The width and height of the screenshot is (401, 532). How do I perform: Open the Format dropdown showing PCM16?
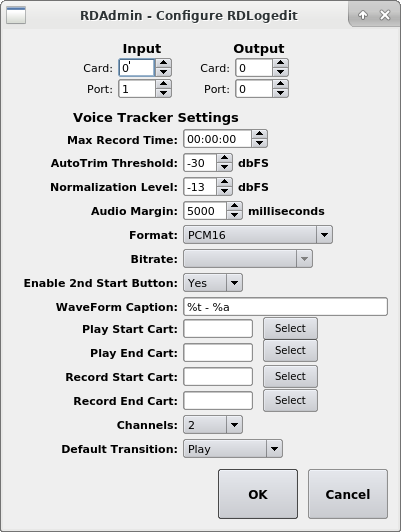[258, 235]
